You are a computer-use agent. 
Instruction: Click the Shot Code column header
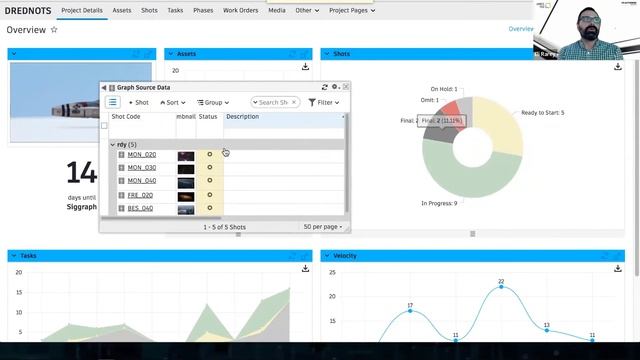click(x=126, y=116)
